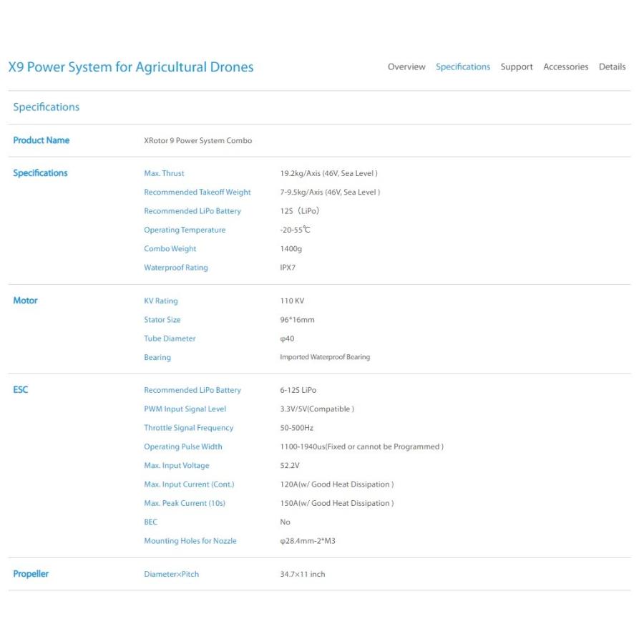Click the Stator Size label
The image size is (644, 644).
click(162, 320)
